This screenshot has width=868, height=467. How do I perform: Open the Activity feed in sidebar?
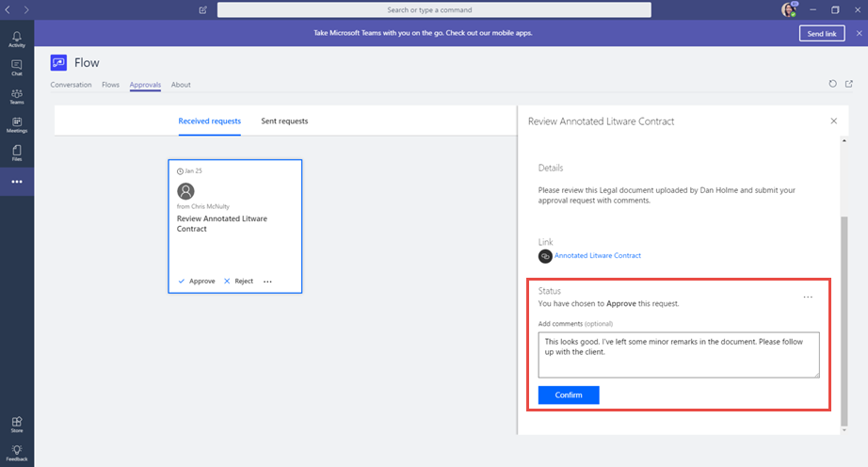tap(16, 39)
